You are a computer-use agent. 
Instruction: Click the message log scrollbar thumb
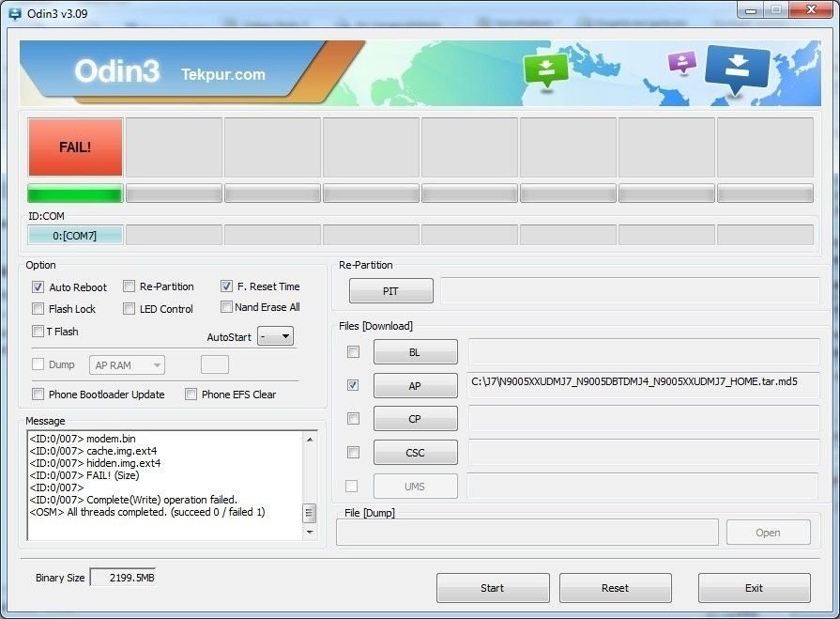(309, 513)
